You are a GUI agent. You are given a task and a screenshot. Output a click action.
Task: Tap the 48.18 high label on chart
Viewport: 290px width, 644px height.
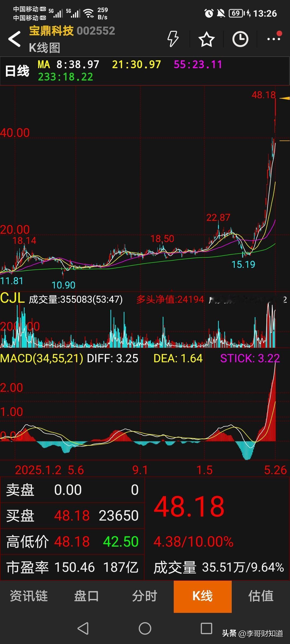tap(263, 95)
